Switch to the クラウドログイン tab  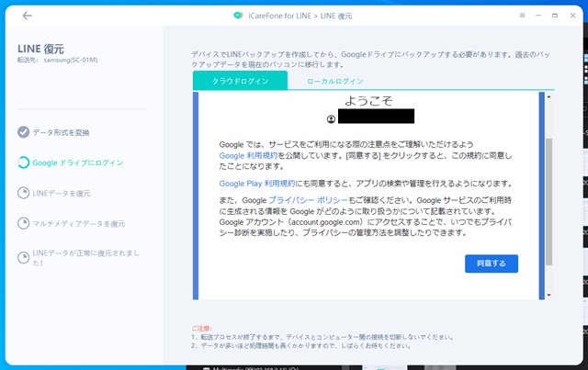240,81
